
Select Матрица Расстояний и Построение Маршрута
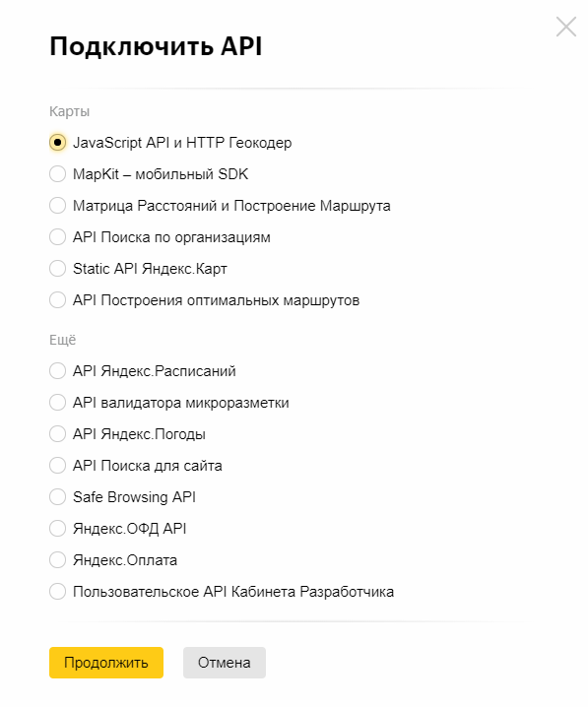coord(57,206)
